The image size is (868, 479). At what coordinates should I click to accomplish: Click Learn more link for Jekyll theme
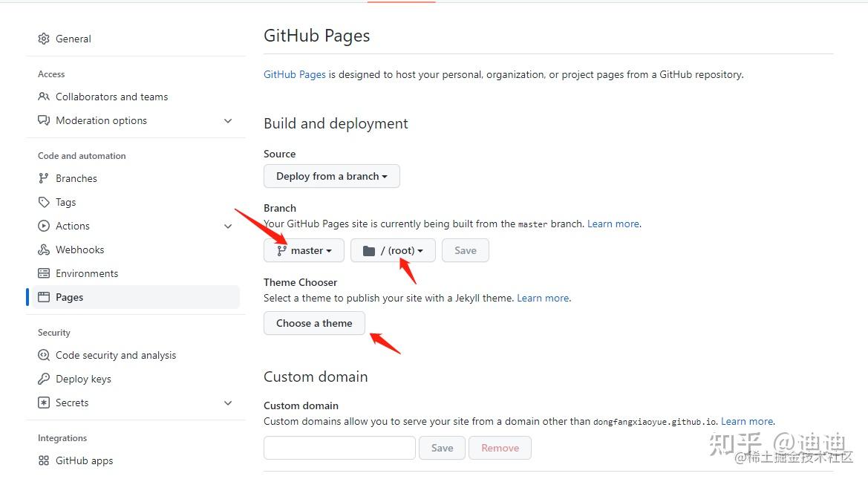[x=543, y=298]
